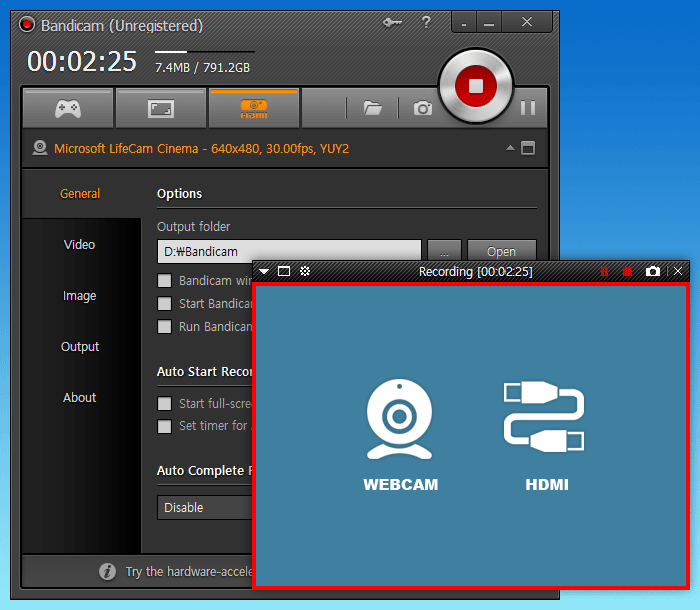Open the Auto Complete 'Disable' dropdown
Viewport: 700px width, 610px height.
pyautogui.click(x=205, y=508)
